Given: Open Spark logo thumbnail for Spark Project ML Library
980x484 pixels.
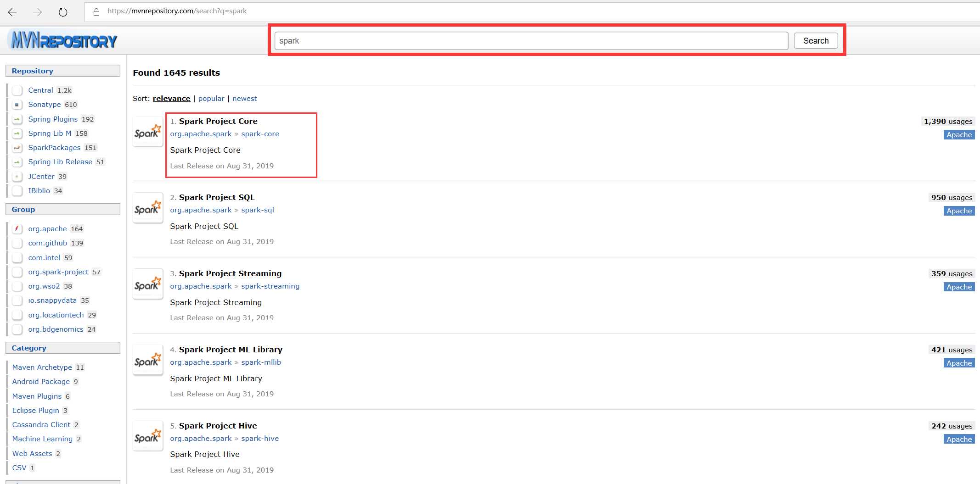Looking at the screenshot, I should coord(147,360).
